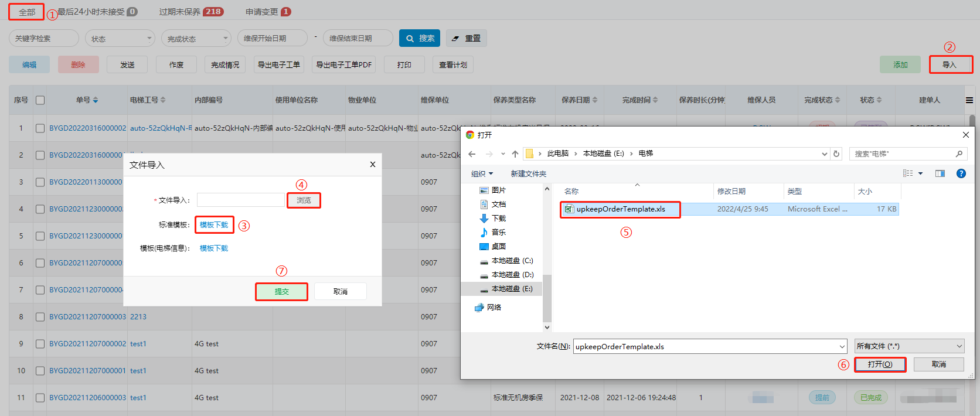Open the table column settings menu icon
Viewport: 980px width, 416px height.
(x=969, y=100)
